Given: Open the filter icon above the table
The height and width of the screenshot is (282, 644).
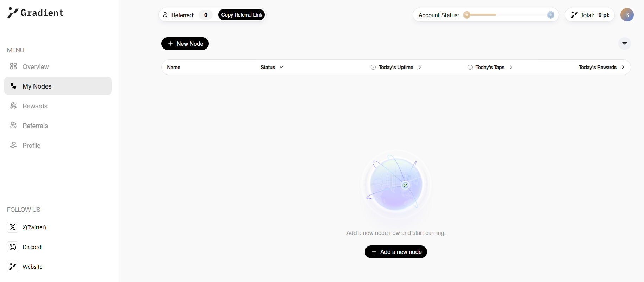Looking at the screenshot, I should tap(624, 44).
